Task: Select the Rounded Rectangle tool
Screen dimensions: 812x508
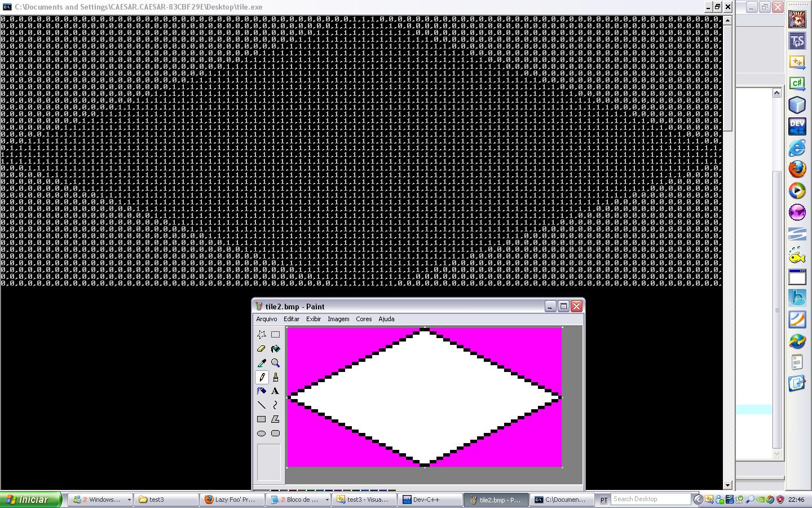Action: click(x=275, y=433)
